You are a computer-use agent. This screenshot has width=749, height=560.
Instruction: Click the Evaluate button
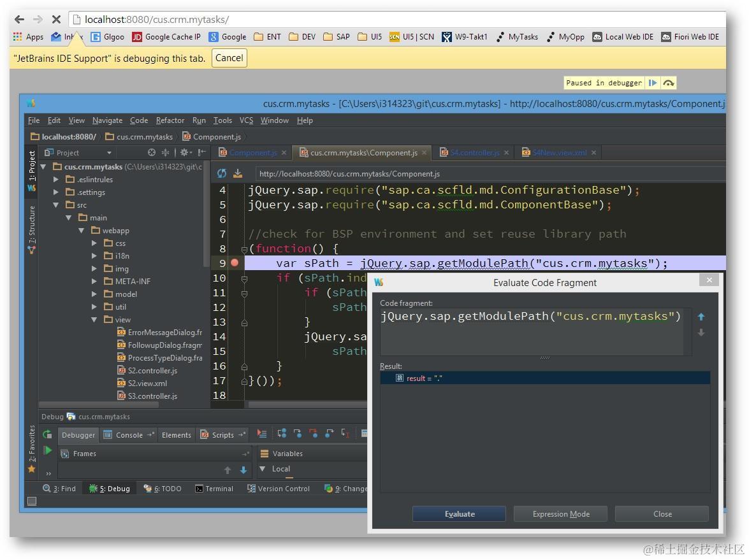click(x=459, y=513)
